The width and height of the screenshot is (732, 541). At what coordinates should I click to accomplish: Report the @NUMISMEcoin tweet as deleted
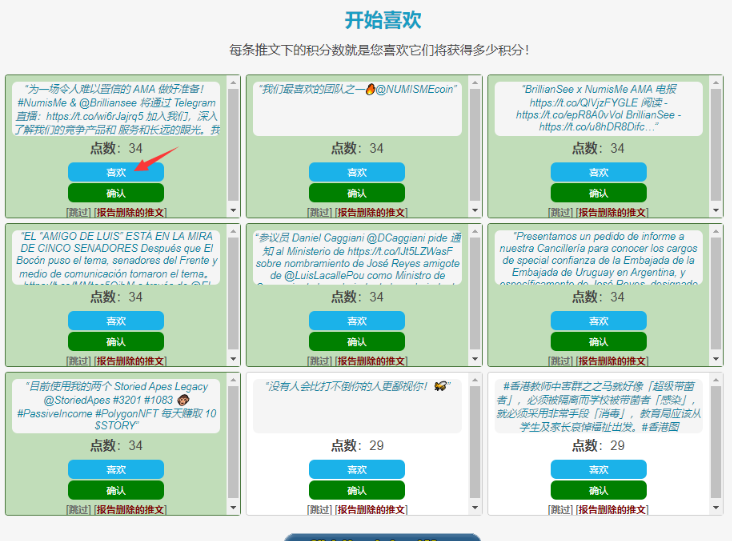tap(371, 212)
